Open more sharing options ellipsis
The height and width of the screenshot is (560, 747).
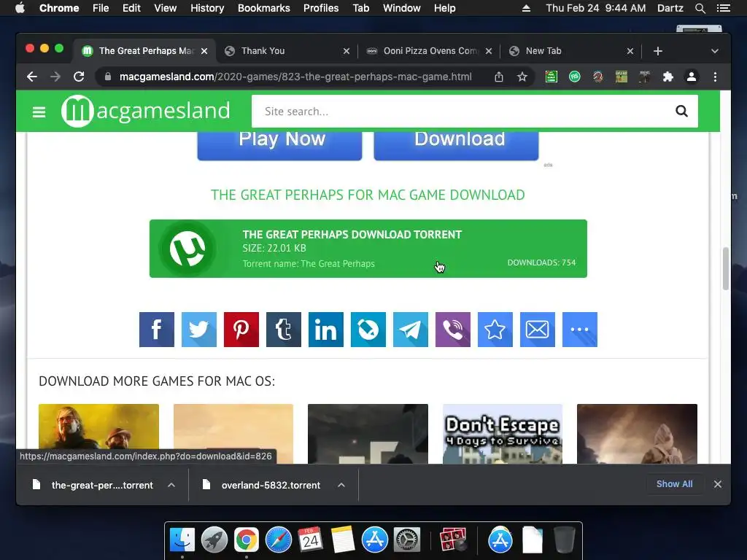coord(580,330)
